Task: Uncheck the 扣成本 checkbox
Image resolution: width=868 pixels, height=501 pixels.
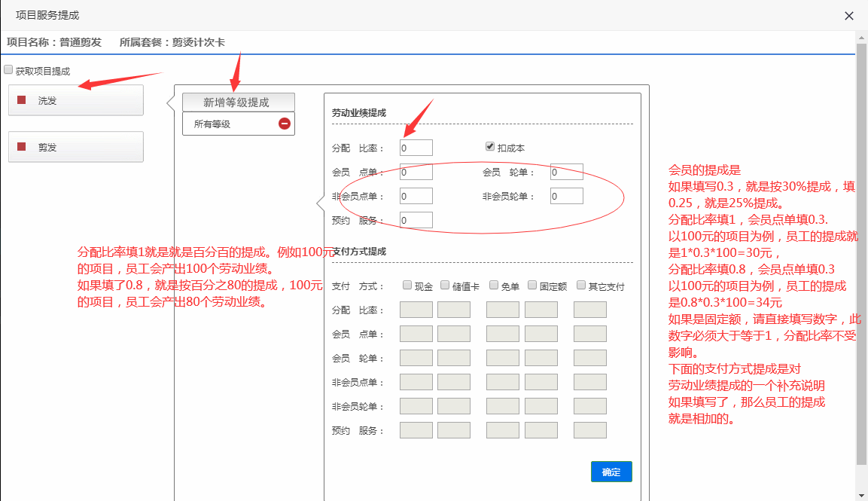Action: [x=490, y=147]
